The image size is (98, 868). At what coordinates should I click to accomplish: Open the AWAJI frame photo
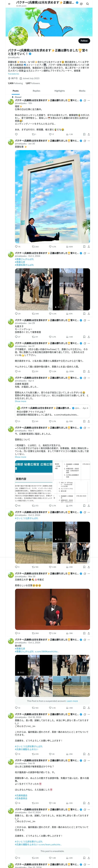(52, 196)
